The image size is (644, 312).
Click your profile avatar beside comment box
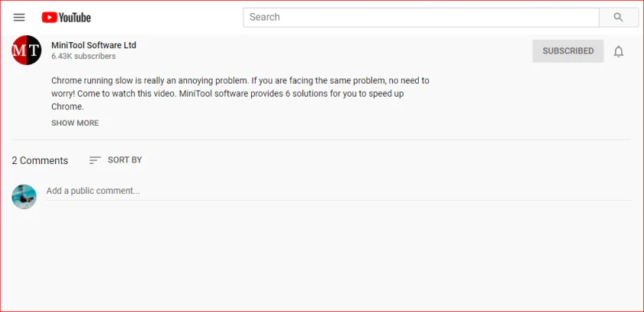pyautogui.click(x=25, y=196)
